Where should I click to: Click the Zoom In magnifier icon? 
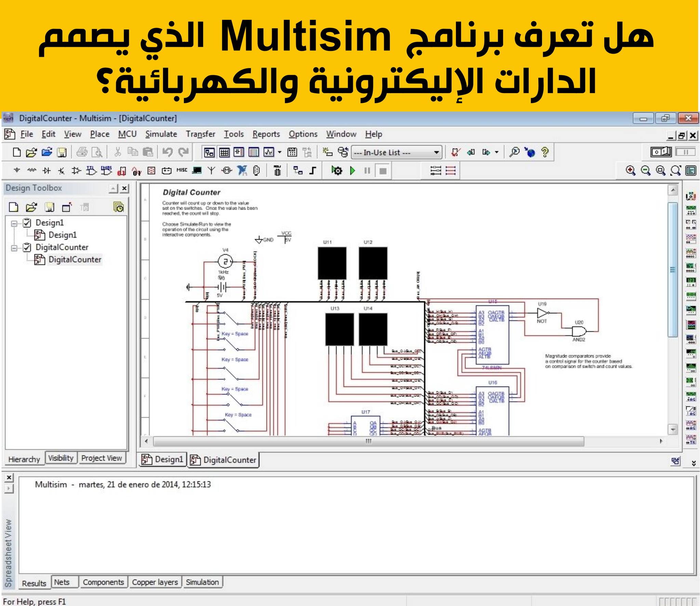tap(631, 170)
